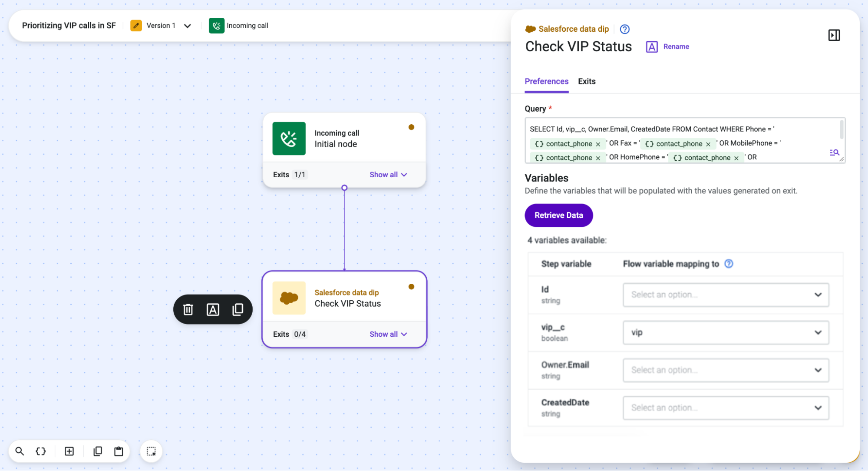Screen dimensions: 868x471
Task: Click the connector endpoint below Incoming call node
Action: click(x=344, y=188)
